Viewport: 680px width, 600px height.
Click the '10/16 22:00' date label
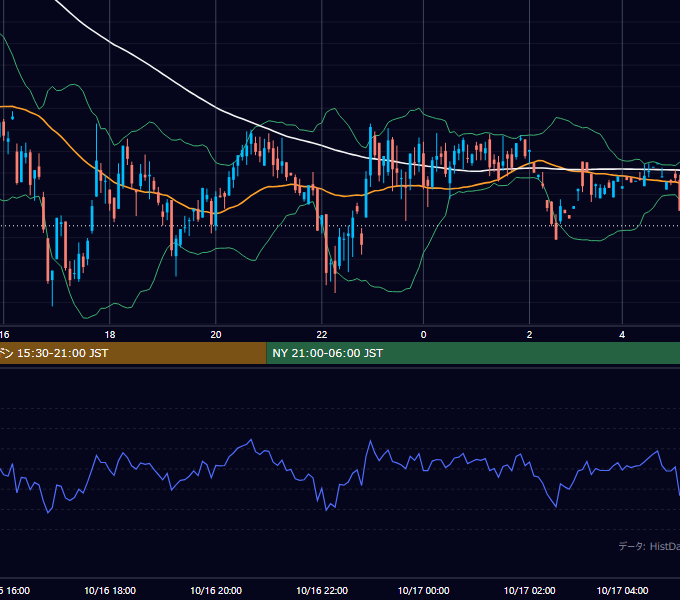[x=322, y=590]
